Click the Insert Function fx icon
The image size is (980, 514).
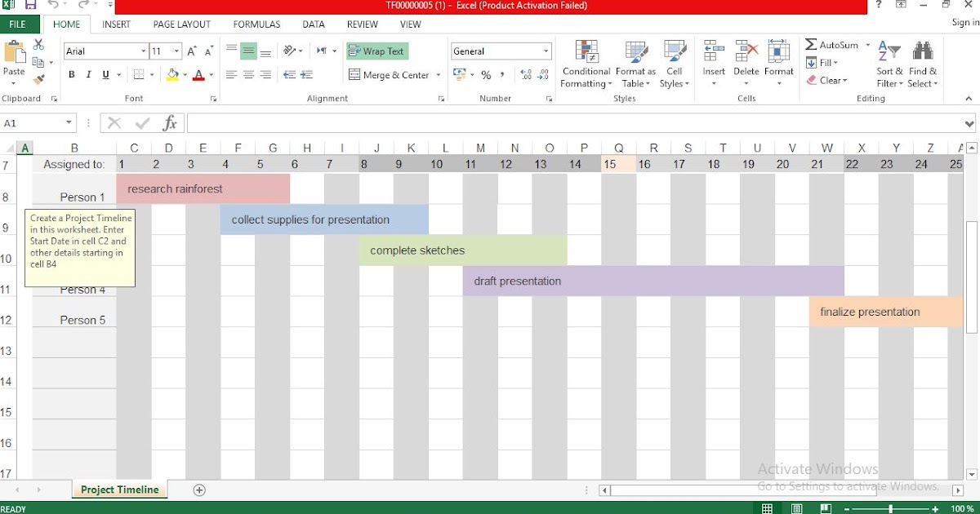click(x=170, y=123)
